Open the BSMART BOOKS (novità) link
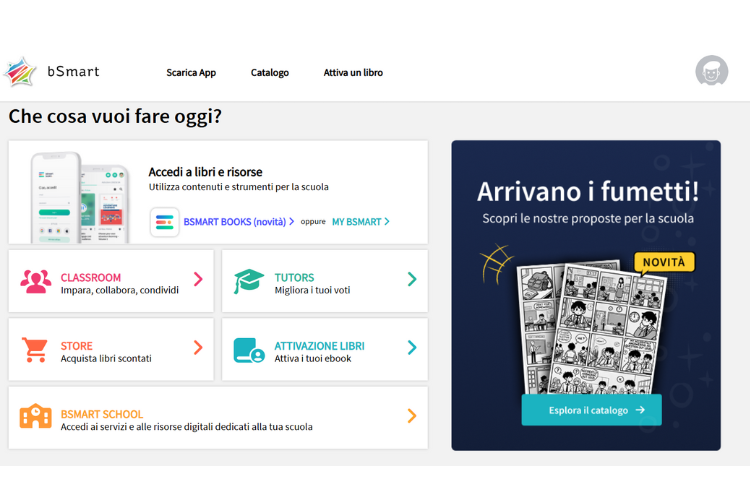 click(x=238, y=222)
